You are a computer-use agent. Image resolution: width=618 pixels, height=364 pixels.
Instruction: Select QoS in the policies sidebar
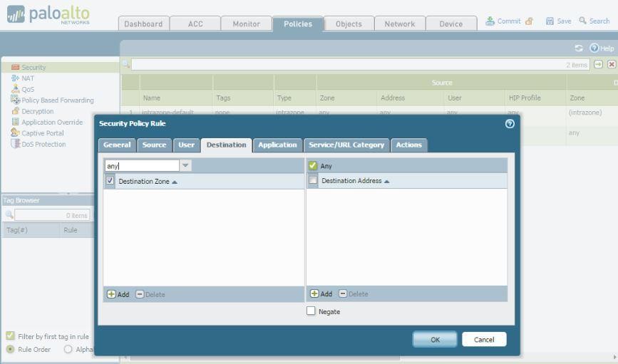coord(29,89)
